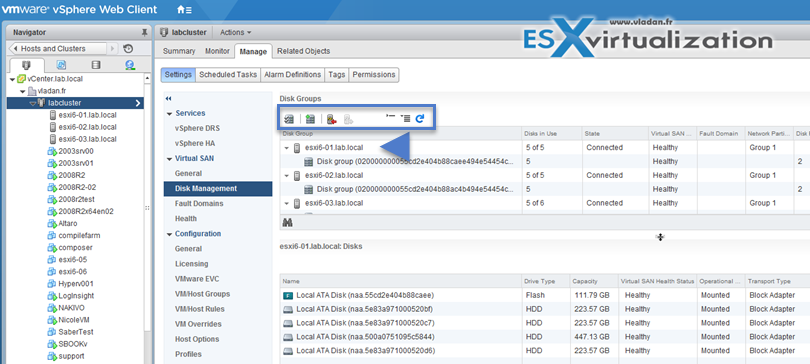Open Fault Domains under Virtual SAN

199,203
